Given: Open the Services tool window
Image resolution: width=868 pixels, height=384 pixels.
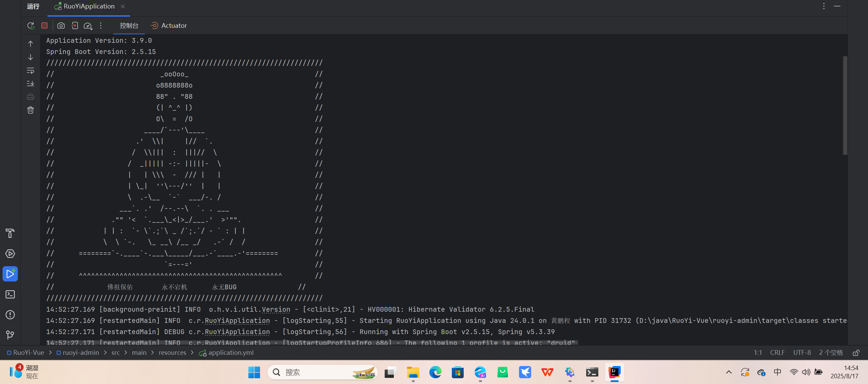Looking at the screenshot, I should (x=10, y=254).
